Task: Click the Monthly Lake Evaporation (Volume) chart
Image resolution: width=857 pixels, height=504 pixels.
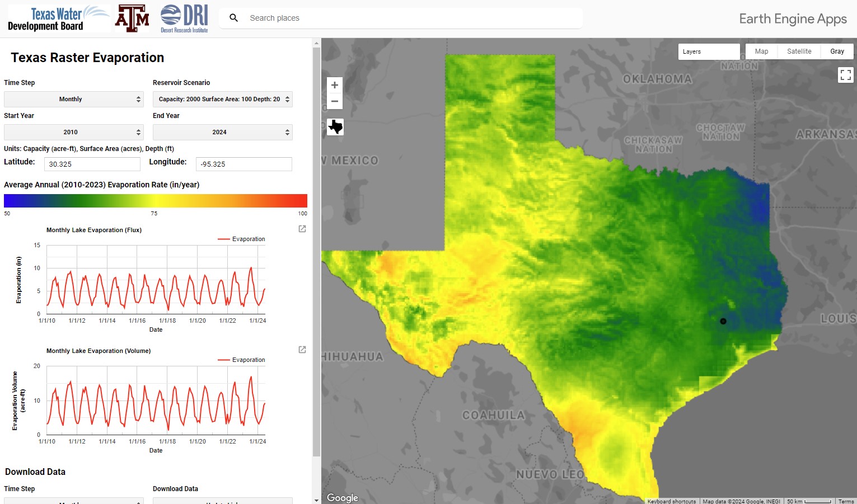Action: [x=156, y=401]
